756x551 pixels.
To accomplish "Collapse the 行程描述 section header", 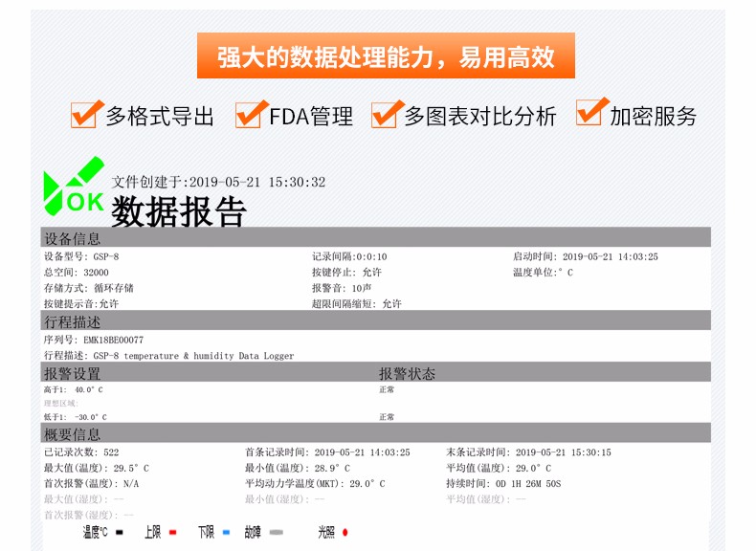I will point(73,322).
